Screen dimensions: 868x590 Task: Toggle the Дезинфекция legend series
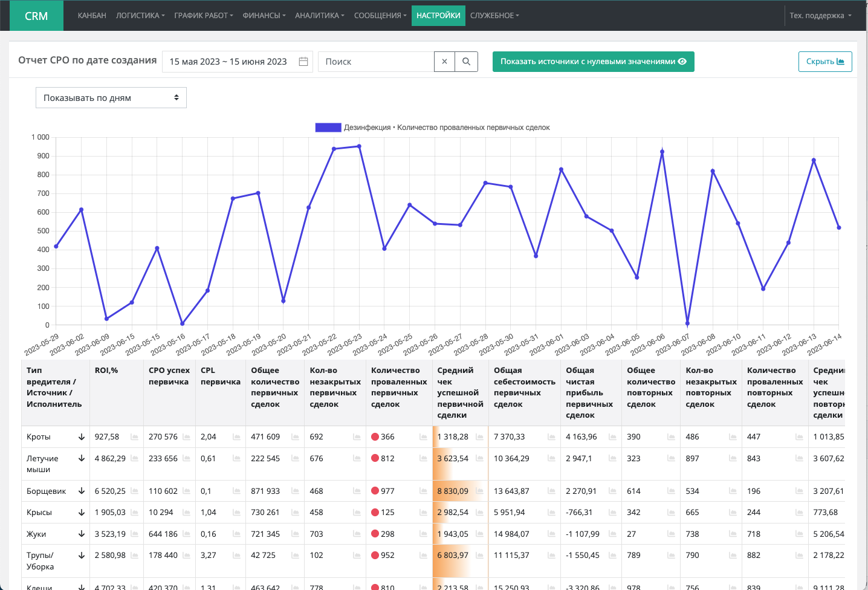(328, 128)
